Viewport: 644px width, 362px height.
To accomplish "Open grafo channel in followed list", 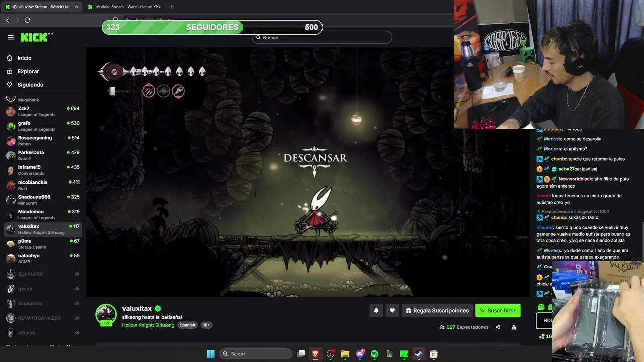I will (x=43, y=126).
